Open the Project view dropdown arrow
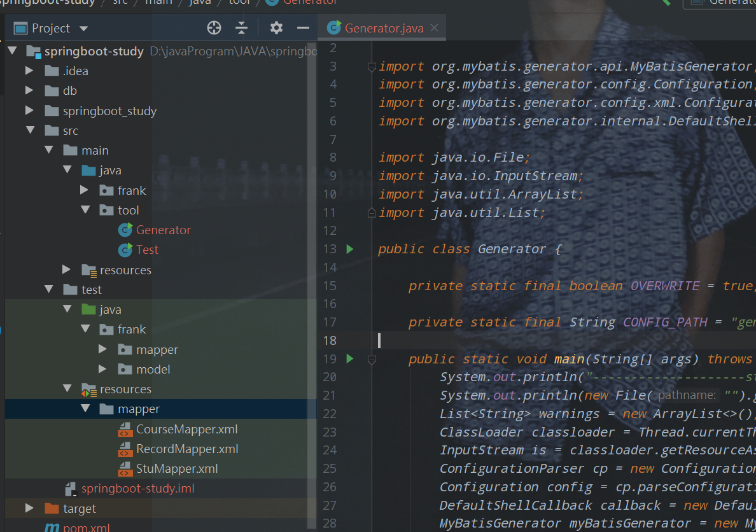This screenshot has height=532, width=756. click(83, 29)
